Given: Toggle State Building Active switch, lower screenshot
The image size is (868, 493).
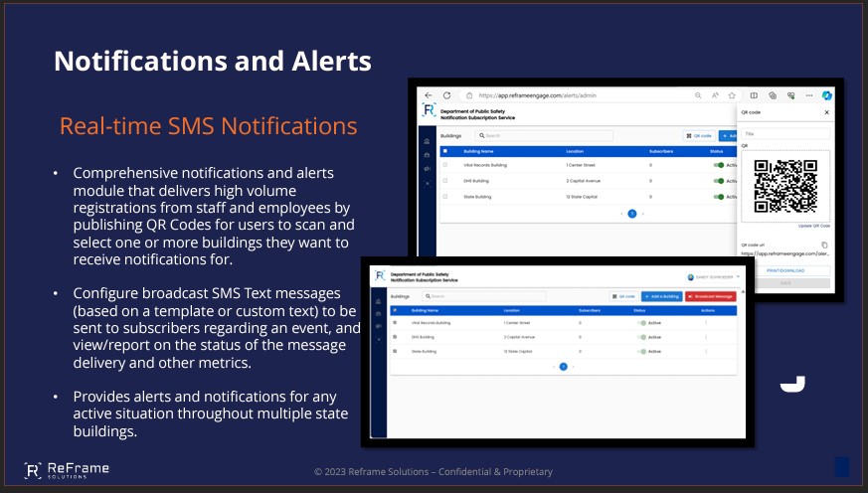Looking at the screenshot, I should point(641,351).
